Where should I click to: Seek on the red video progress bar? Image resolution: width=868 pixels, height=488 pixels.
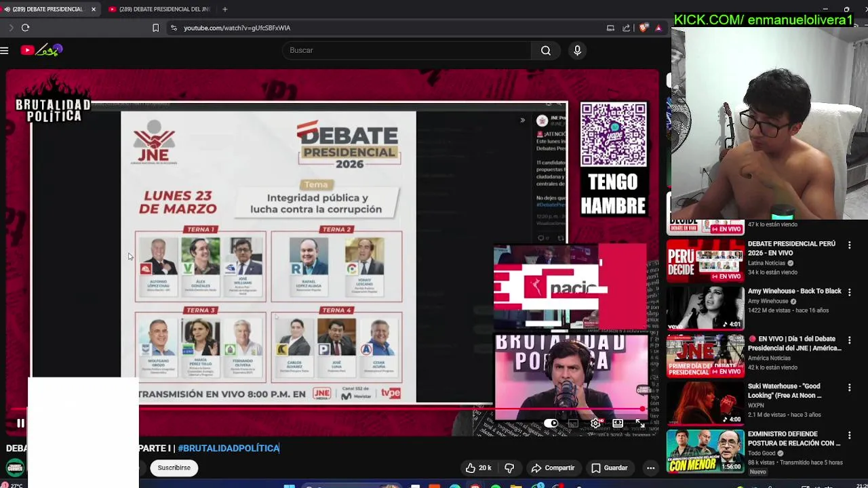tap(332, 409)
